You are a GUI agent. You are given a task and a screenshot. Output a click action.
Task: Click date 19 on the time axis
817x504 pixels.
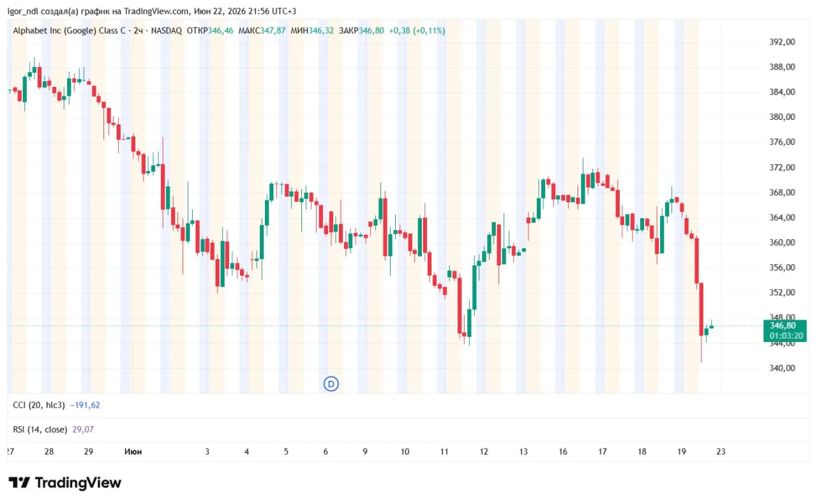(x=682, y=452)
